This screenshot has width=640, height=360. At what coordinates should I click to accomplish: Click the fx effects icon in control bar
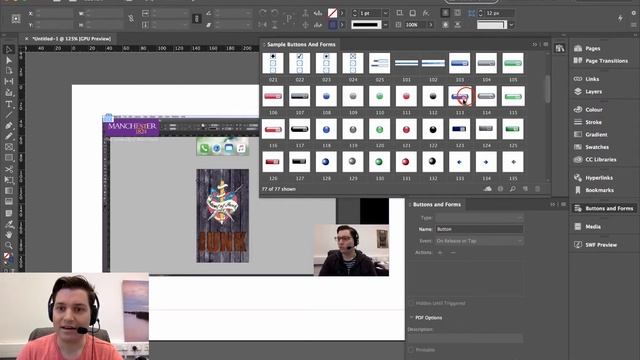(x=425, y=13)
